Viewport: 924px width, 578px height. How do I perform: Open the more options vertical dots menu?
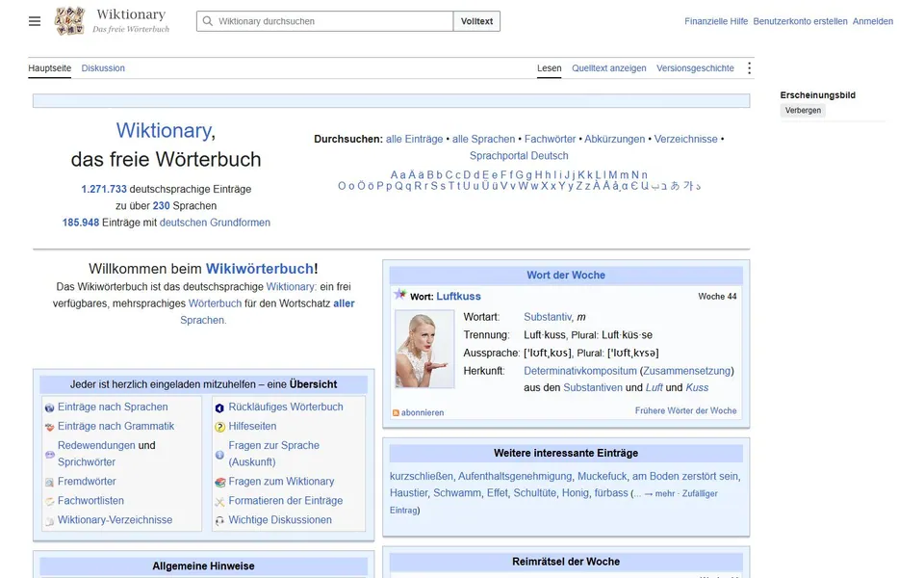coord(749,68)
